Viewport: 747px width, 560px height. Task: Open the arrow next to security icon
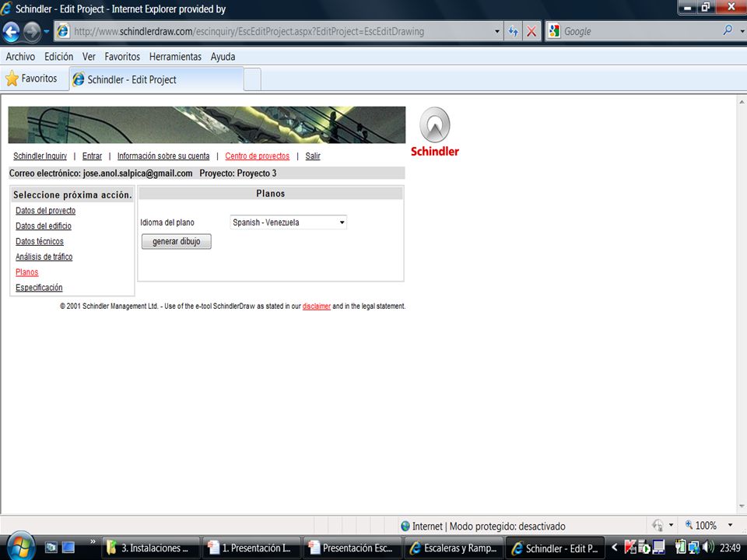coord(672,525)
